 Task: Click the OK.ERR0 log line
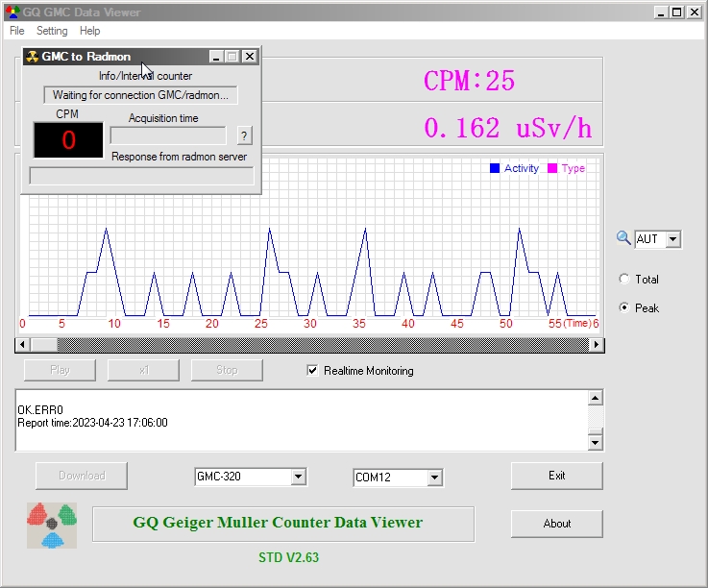[x=40, y=410]
